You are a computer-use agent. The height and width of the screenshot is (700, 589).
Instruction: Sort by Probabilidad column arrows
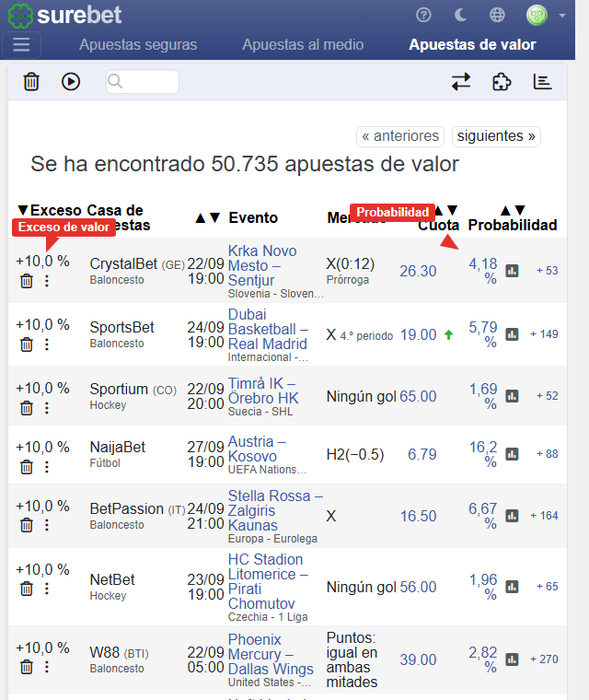coord(513,210)
